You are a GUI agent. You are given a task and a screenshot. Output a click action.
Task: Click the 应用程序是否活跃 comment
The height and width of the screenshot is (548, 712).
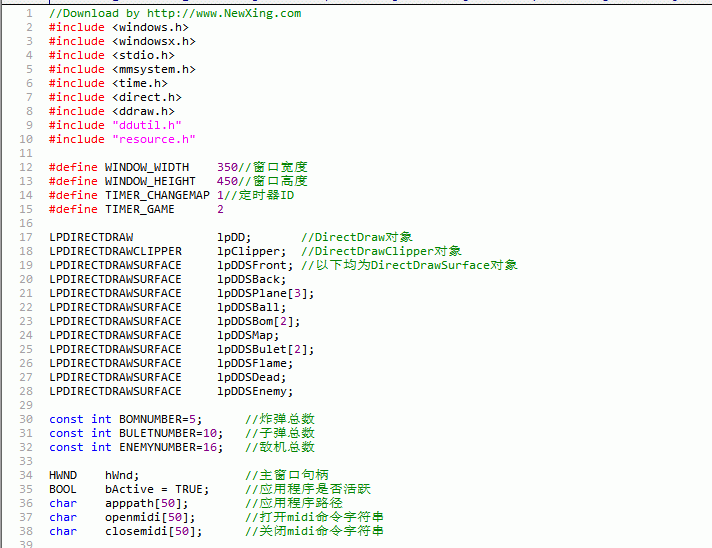pyautogui.click(x=307, y=489)
